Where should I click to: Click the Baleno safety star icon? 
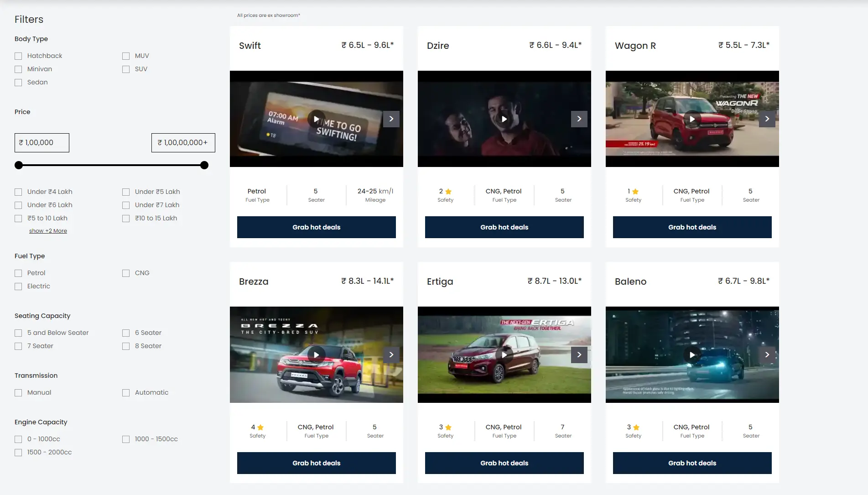[636, 427]
